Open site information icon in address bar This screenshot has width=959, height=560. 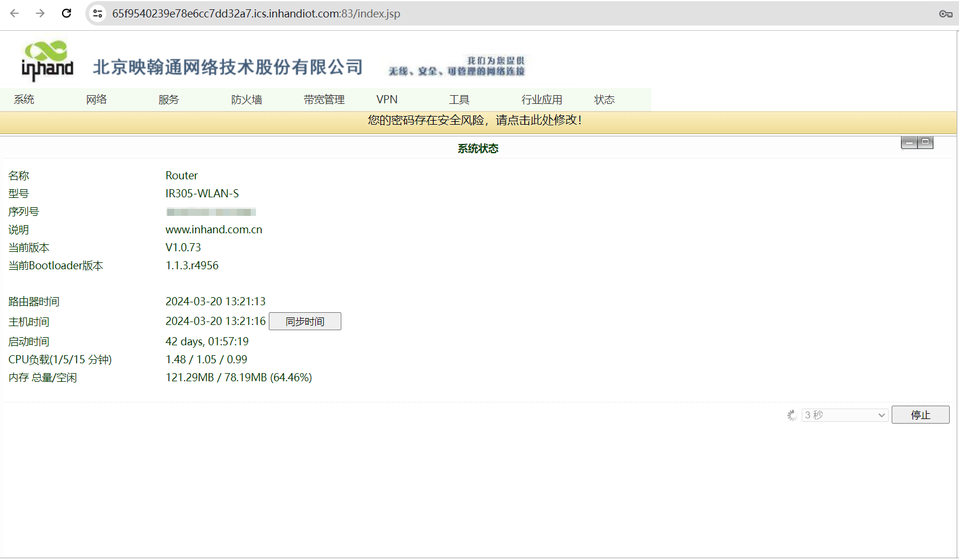[98, 13]
